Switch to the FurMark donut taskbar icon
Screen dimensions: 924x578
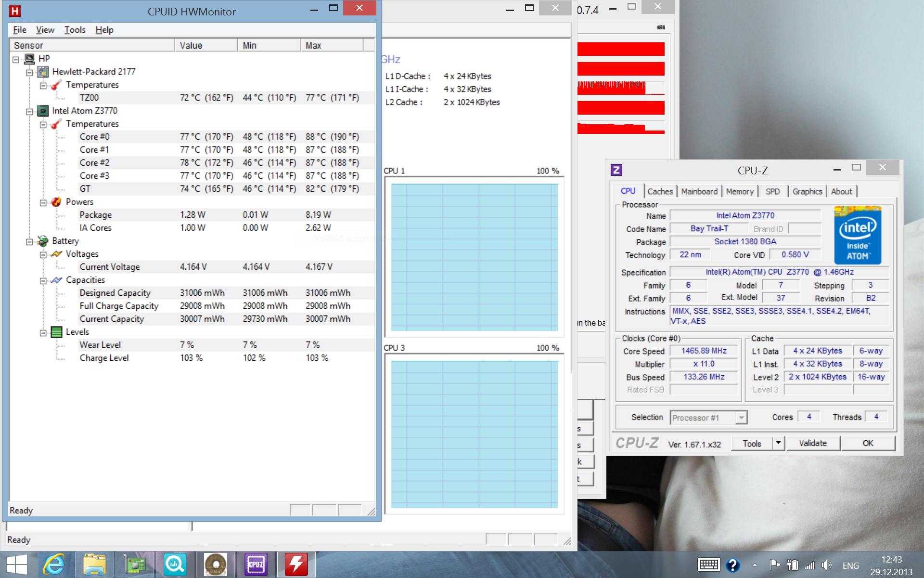[x=215, y=565]
